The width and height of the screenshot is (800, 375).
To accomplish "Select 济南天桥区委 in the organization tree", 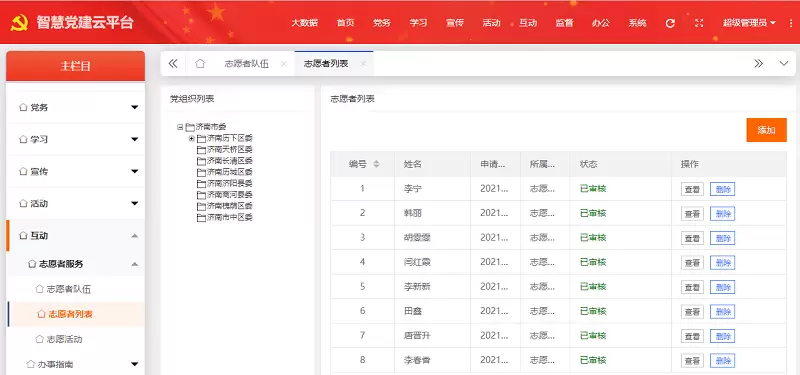I will tap(230, 149).
